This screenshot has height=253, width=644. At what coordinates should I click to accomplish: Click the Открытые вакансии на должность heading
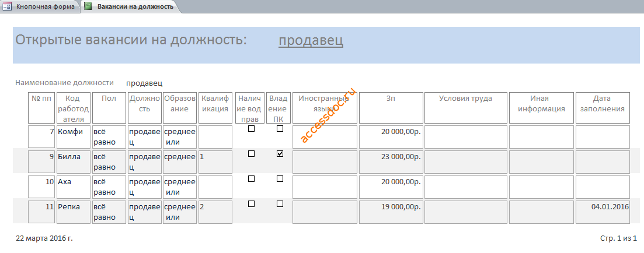point(131,40)
